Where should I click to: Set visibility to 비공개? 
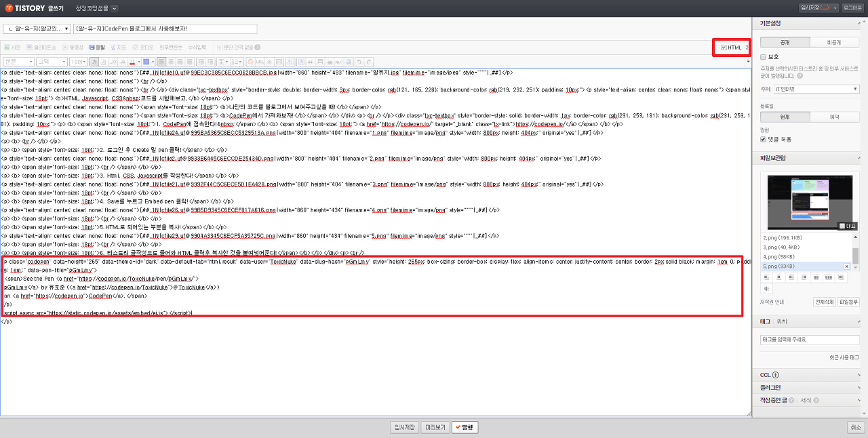tap(835, 42)
